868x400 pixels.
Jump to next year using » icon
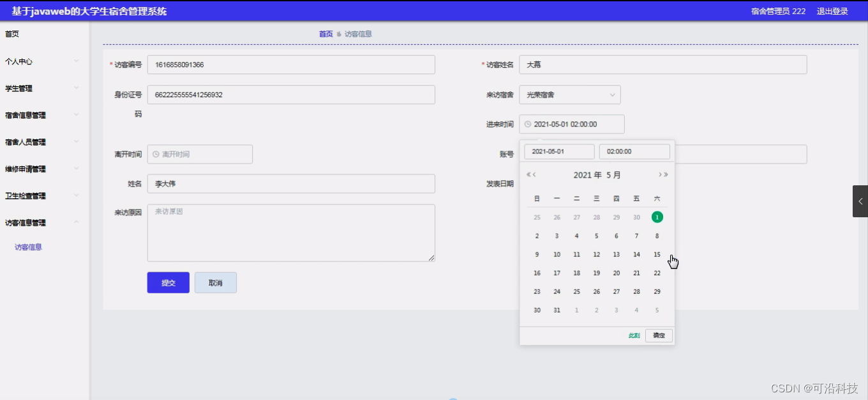pyautogui.click(x=666, y=174)
